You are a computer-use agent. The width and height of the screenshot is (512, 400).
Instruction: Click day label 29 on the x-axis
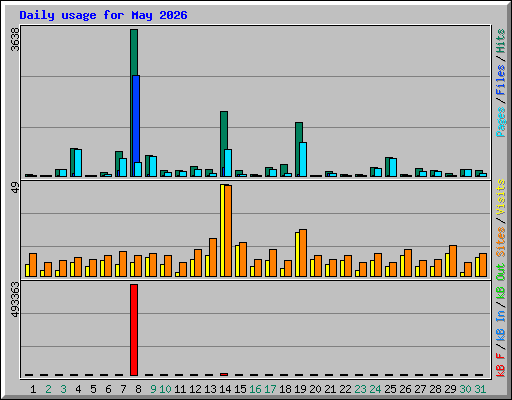click(450, 389)
